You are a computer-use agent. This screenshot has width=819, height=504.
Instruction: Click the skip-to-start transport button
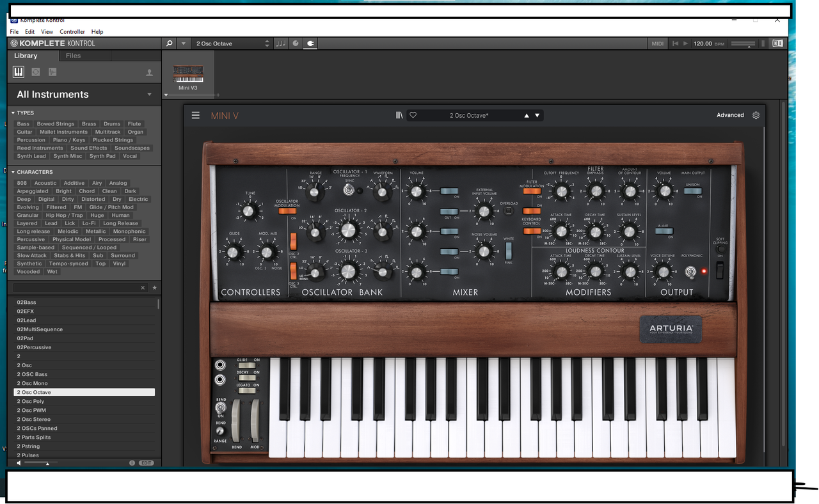pyautogui.click(x=674, y=43)
